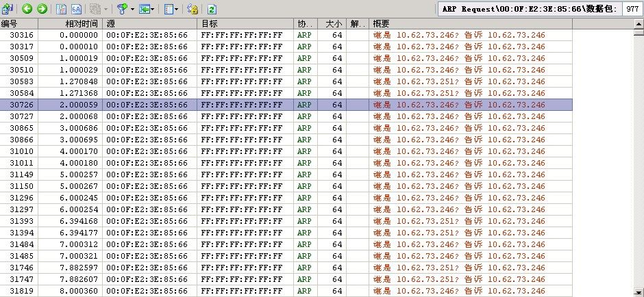Screen dimensions: 644x297
Task: Select packet row 31010
Action: click(x=286, y=151)
